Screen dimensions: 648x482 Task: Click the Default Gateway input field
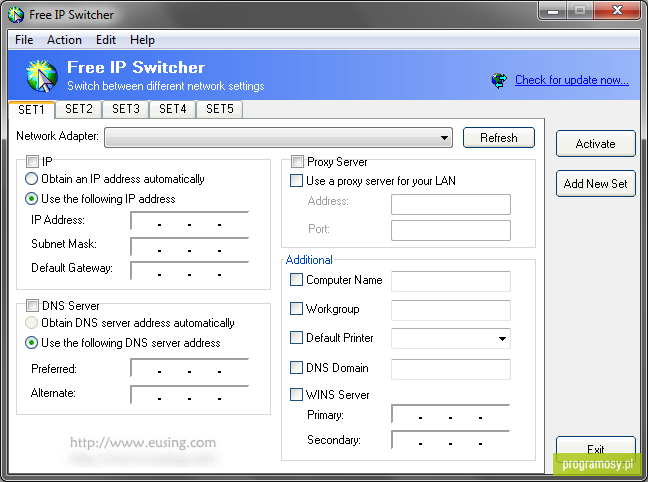click(190, 270)
